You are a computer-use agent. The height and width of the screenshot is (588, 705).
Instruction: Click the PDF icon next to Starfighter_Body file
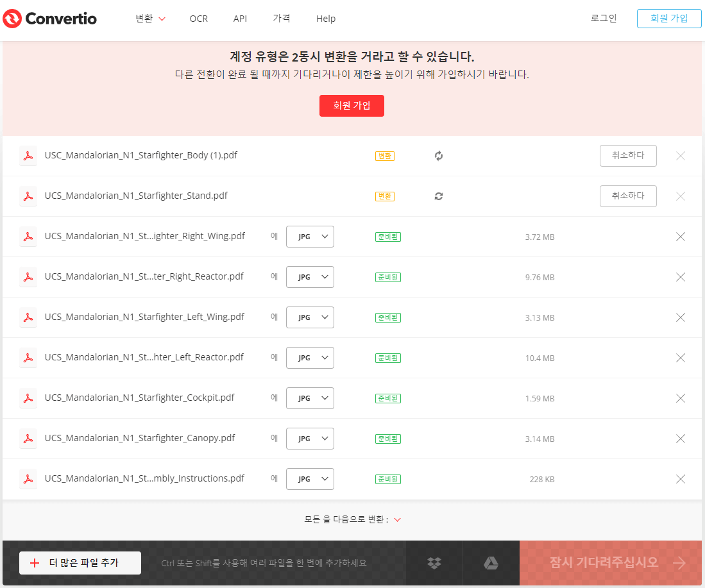[x=28, y=155]
